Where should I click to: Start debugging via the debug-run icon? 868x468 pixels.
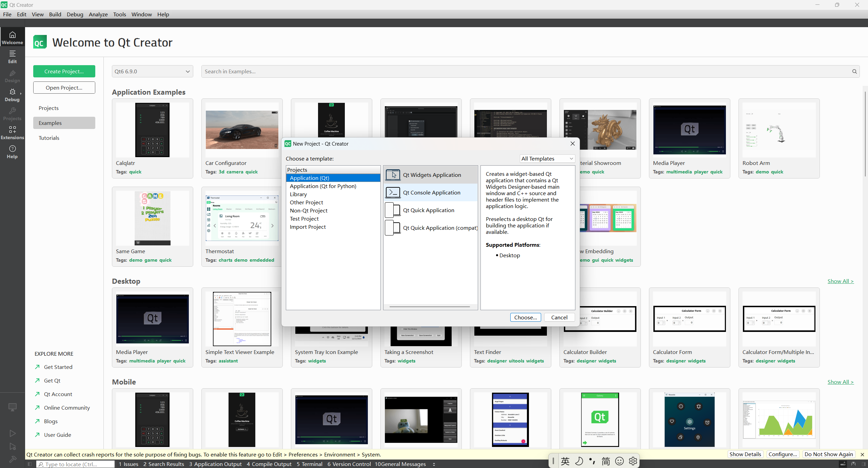[13, 447]
